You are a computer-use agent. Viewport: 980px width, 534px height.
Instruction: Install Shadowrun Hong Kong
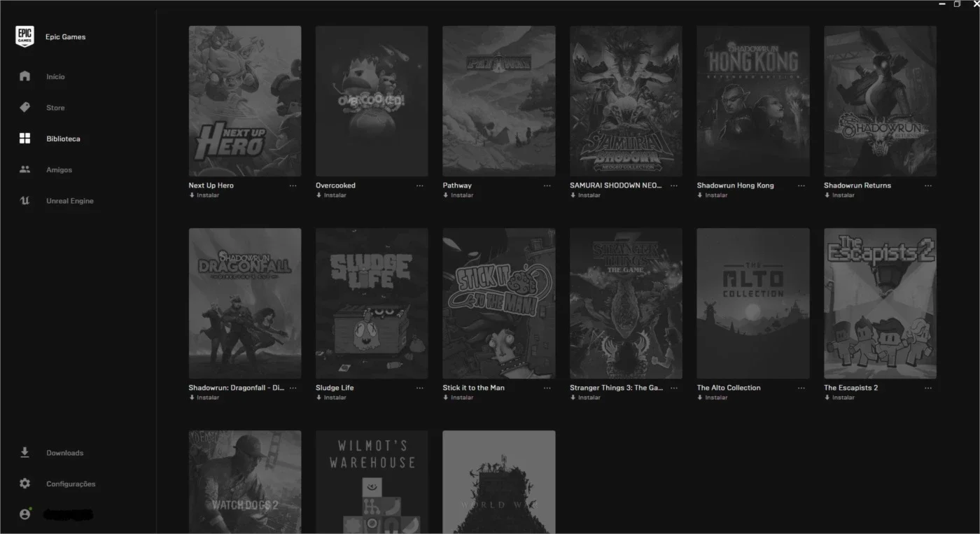click(x=713, y=195)
